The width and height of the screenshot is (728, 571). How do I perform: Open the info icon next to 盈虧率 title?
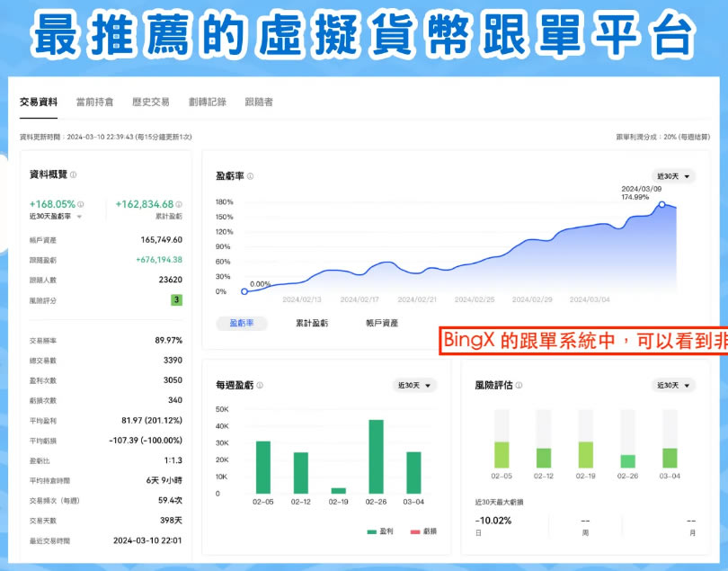click(x=250, y=174)
